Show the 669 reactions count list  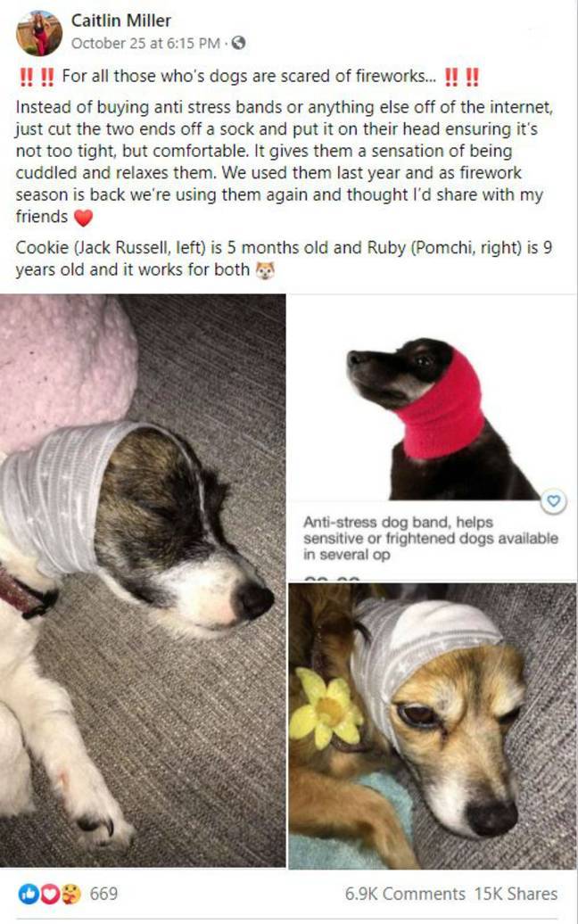click(103, 894)
